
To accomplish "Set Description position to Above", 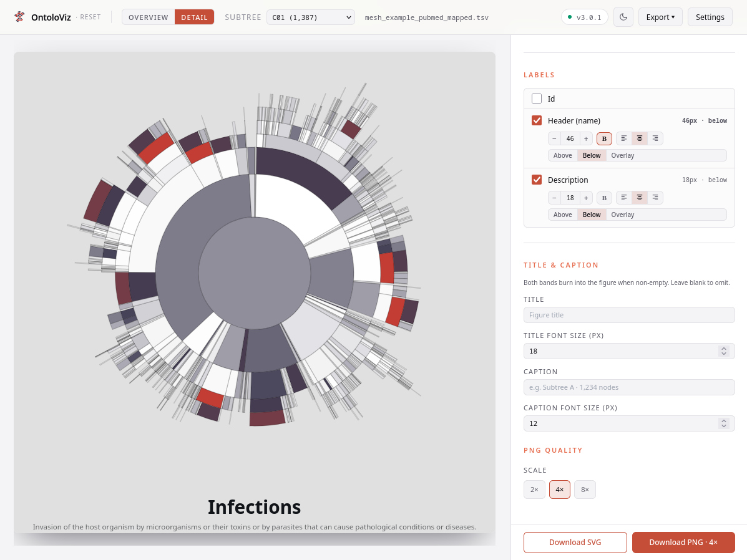I will pos(563,215).
